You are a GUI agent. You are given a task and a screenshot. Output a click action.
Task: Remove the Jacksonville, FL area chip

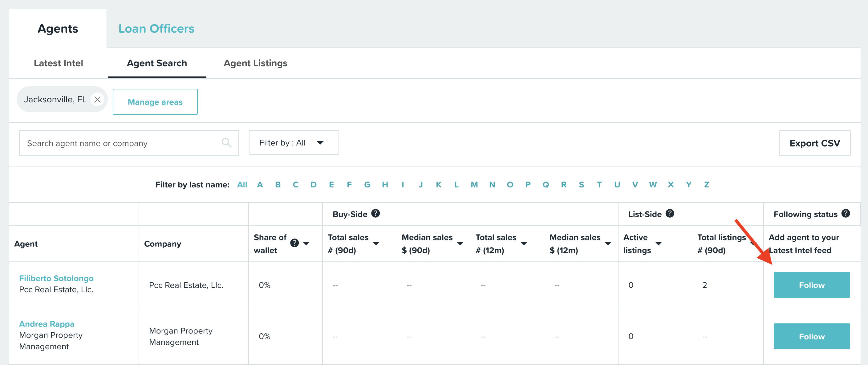[97, 100]
